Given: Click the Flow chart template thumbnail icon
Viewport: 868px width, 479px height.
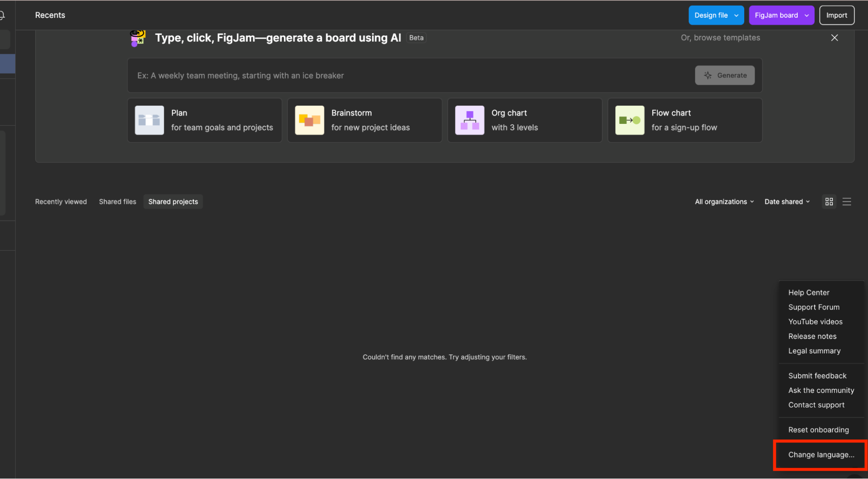Looking at the screenshot, I should 630,120.
